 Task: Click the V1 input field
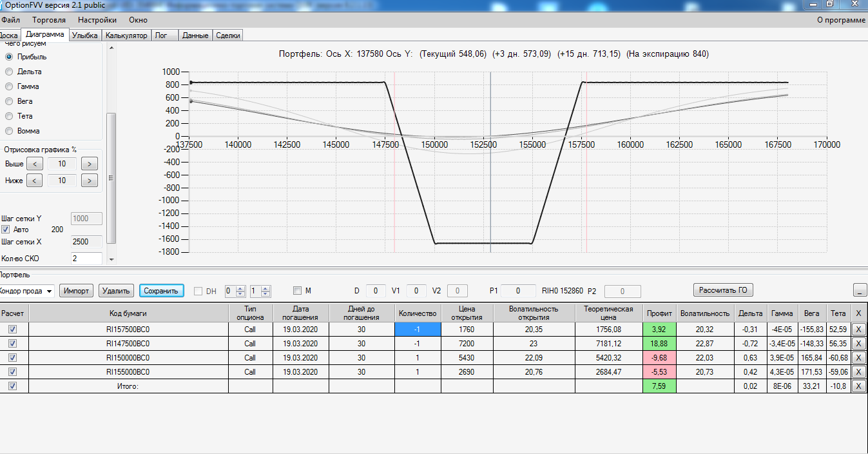pyautogui.click(x=416, y=291)
